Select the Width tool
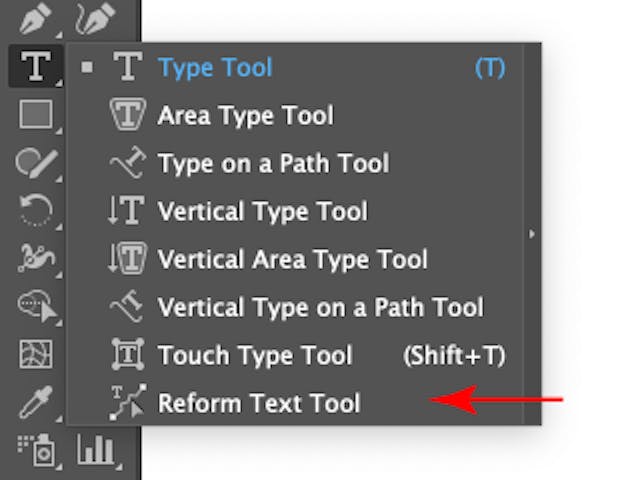This screenshot has height=480, width=640. (x=35, y=258)
